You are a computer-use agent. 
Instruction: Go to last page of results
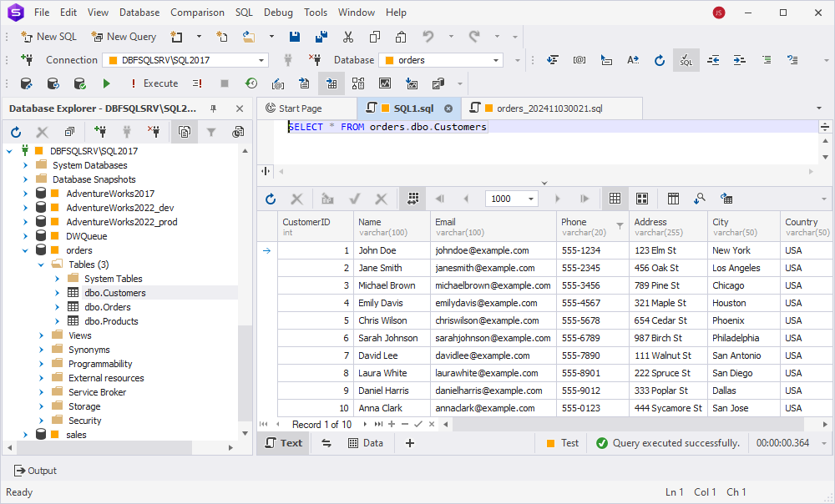click(x=584, y=199)
